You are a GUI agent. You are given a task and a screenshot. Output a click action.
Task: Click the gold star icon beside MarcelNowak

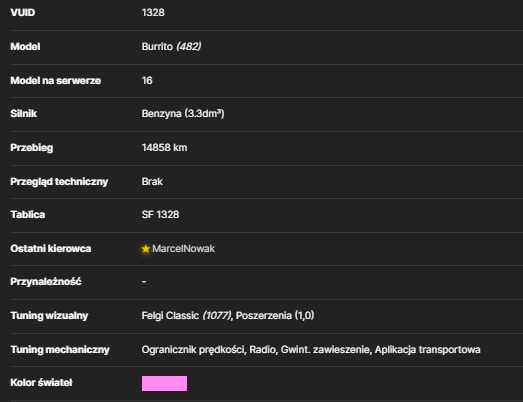(145, 249)
